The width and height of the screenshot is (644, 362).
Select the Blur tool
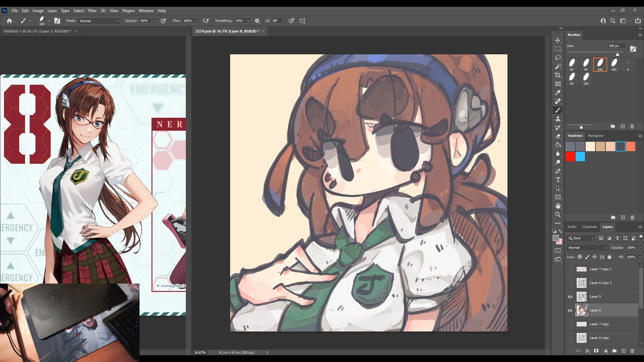pyautogui.click(x=558, y=154)
